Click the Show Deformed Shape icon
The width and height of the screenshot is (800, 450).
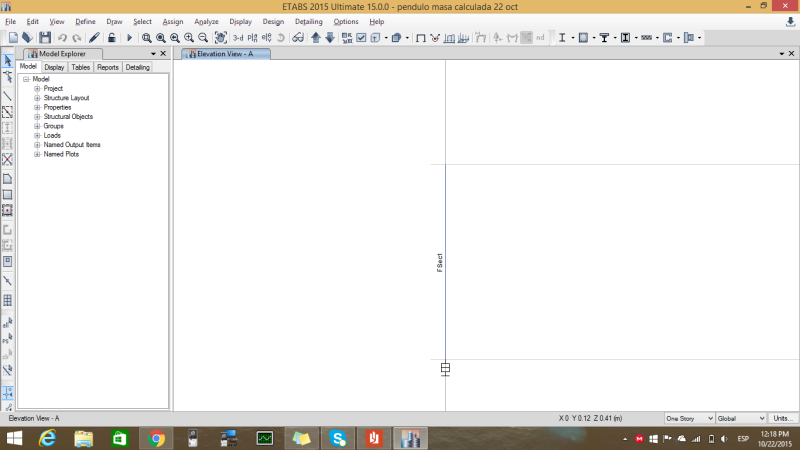coord(435,38)
